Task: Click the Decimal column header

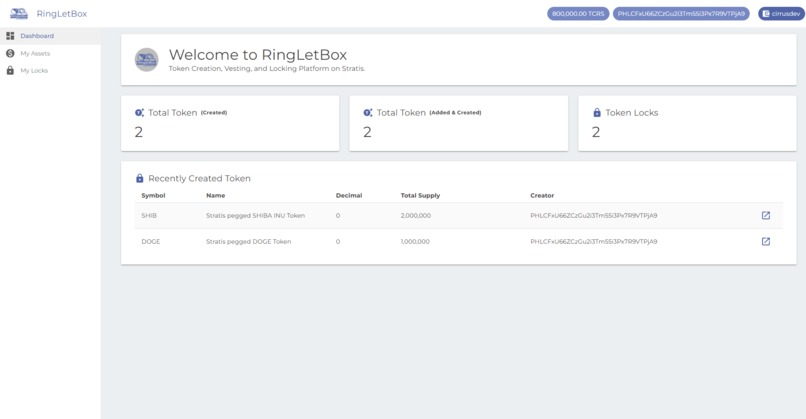Action: [x=349, y=195]
